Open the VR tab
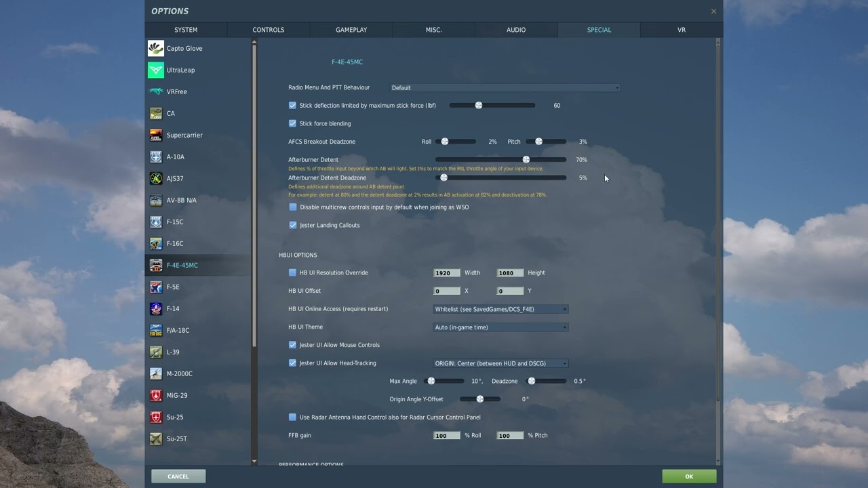The height and width of the screenshot is (488, 868). point(682,30)
